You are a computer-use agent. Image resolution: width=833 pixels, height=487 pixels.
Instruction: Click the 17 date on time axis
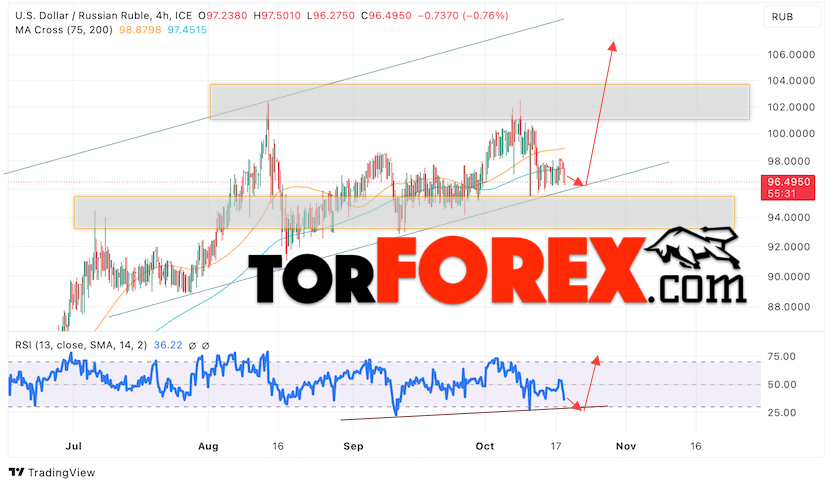(556, 446)
